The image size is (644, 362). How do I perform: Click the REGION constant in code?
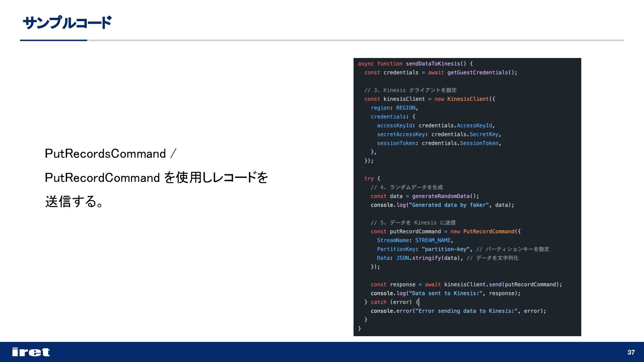[x=406, y=108]
